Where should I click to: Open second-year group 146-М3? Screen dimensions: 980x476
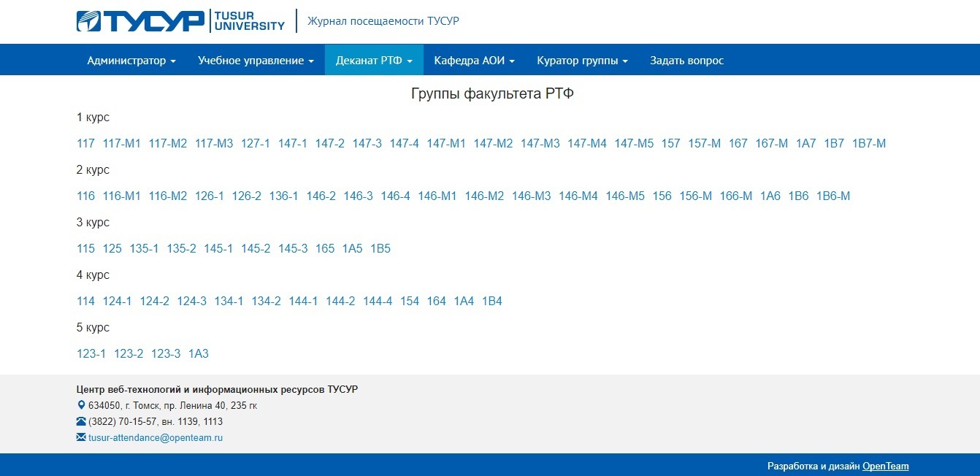pyautogui.click(x=531, y=196)
